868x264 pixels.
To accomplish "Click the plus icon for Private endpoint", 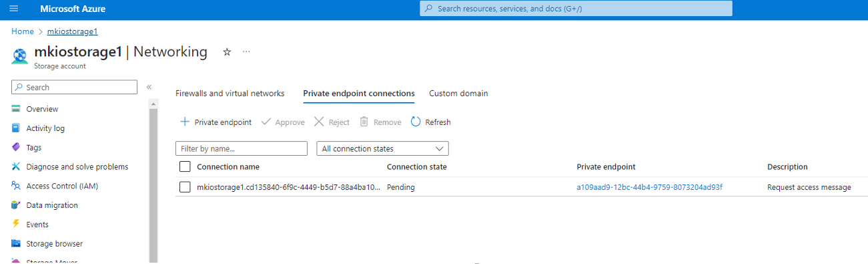I will (185, 122).
